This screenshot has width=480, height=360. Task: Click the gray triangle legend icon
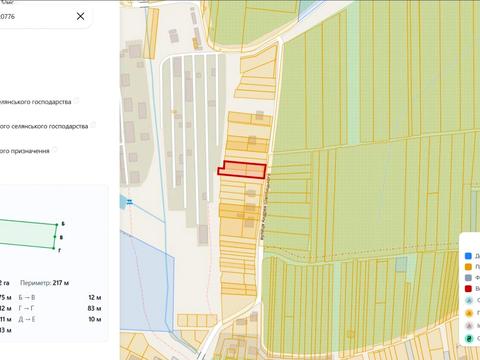[x=469, y=326]
